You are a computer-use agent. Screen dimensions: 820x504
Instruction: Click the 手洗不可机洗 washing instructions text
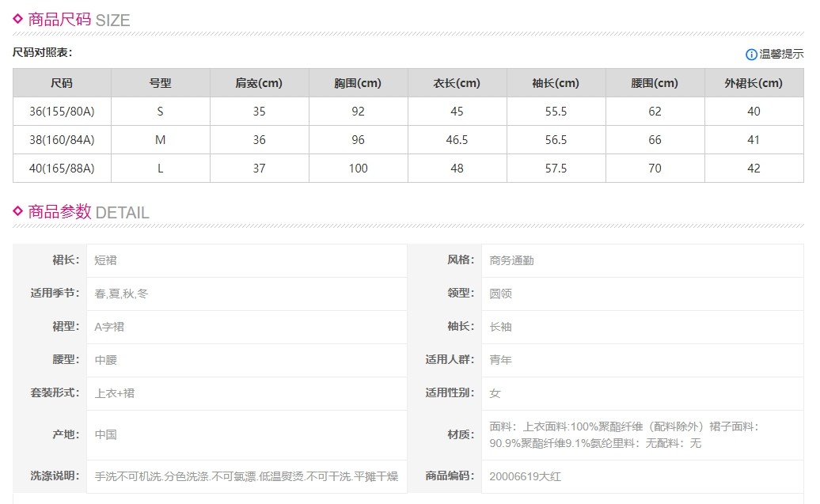246,476
